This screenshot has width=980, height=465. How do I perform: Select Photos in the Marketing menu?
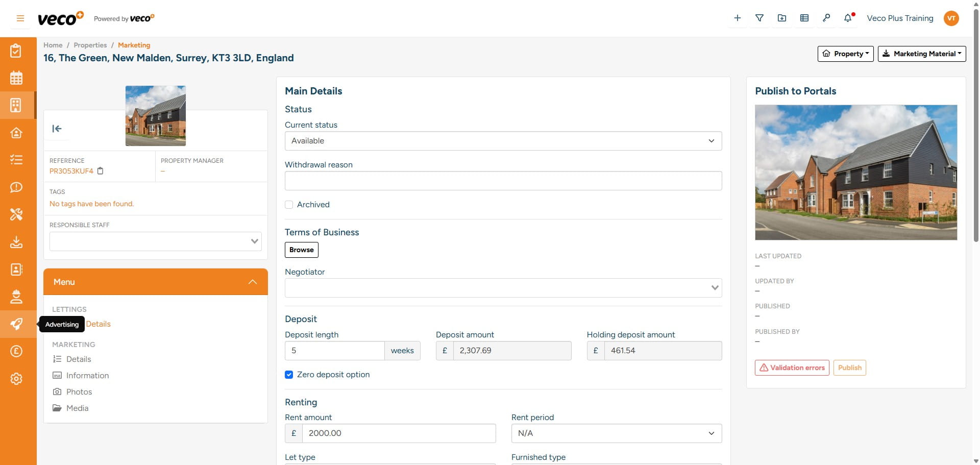(79, 392)
